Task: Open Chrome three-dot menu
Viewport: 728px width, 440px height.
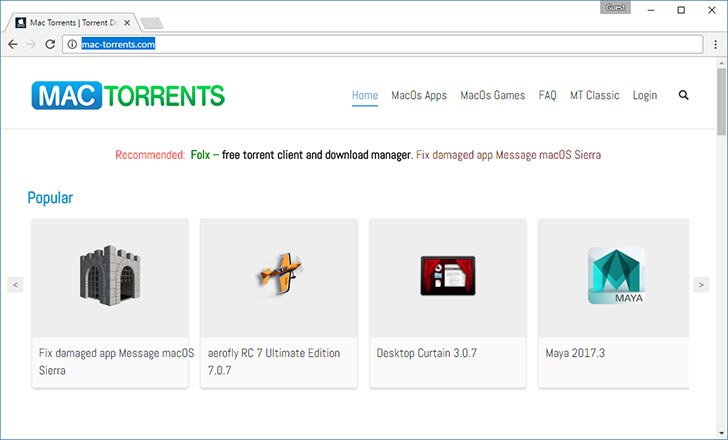Action: coord(715,44)
